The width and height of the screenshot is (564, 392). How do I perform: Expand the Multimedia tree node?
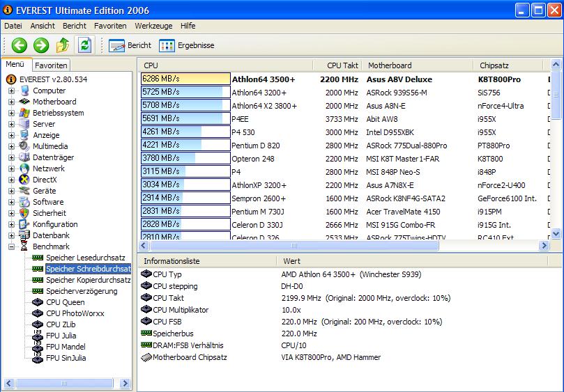point(12,147)
